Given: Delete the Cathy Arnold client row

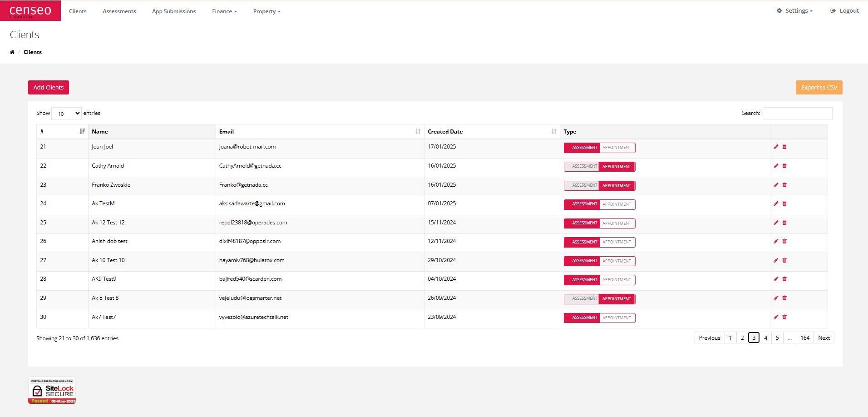Looking at the screenshot, I should (784, 166).
